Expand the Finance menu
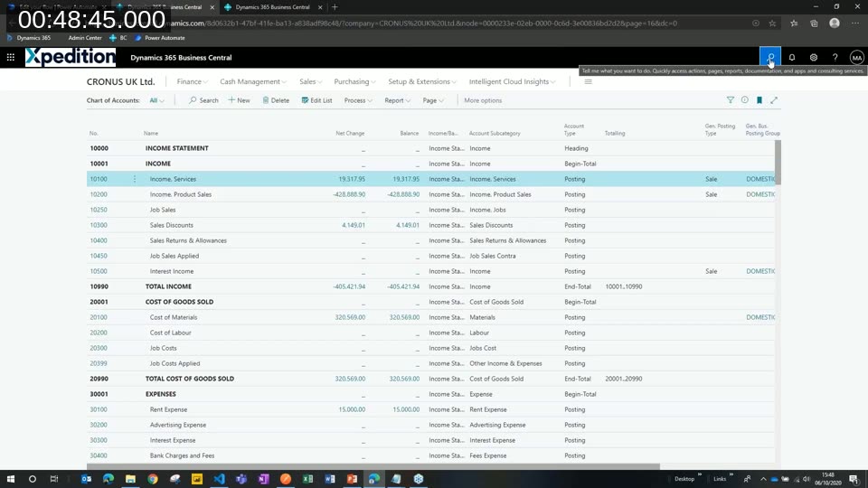Image resolution: width=868 pixels, height=488 pixels. pyautogui.click(x=192, y=81)
